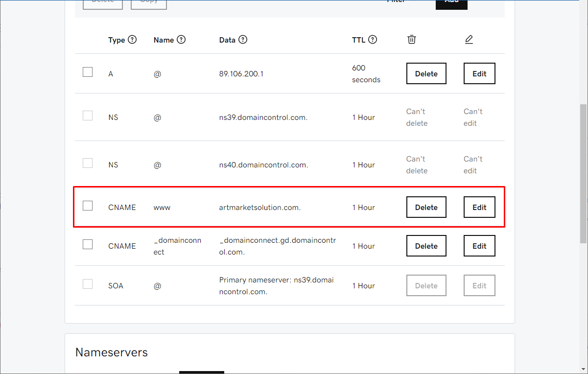Click the greyed Delete button in SOA row

(426, 285)
